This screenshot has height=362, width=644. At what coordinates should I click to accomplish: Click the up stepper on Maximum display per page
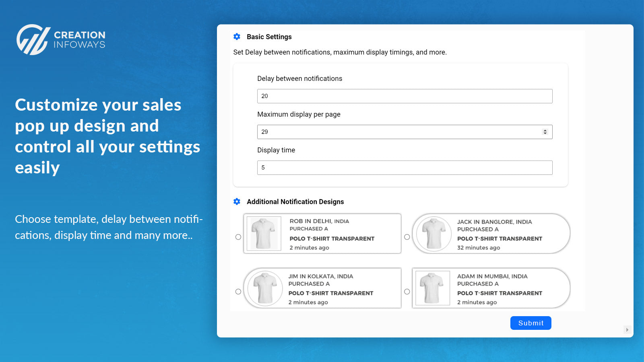click(x=544, y=130)
